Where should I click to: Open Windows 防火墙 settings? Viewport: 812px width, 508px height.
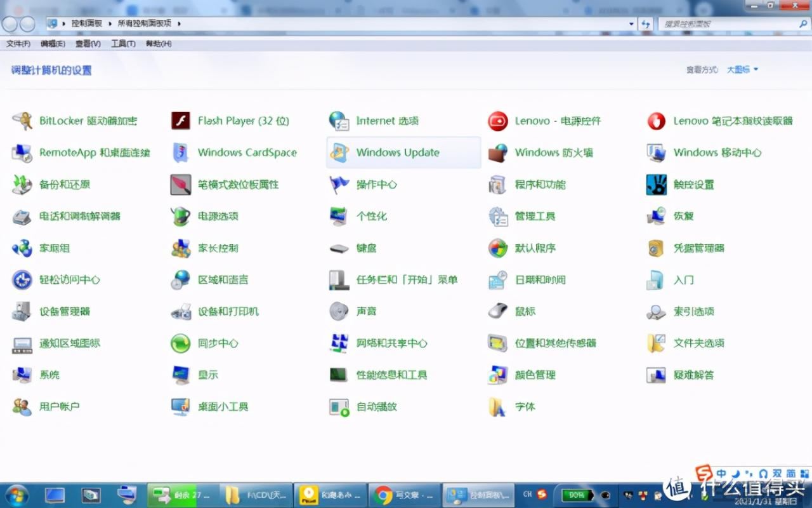(x=541, y=152)
